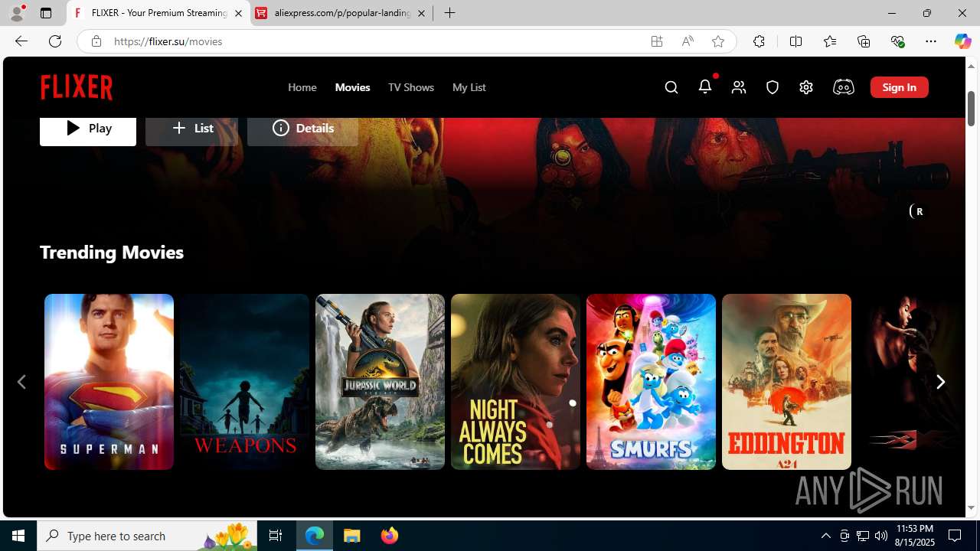Click the Sign In button
Image resolution: width=980 pixels, height=551 pixels.
tap(900, 87)
